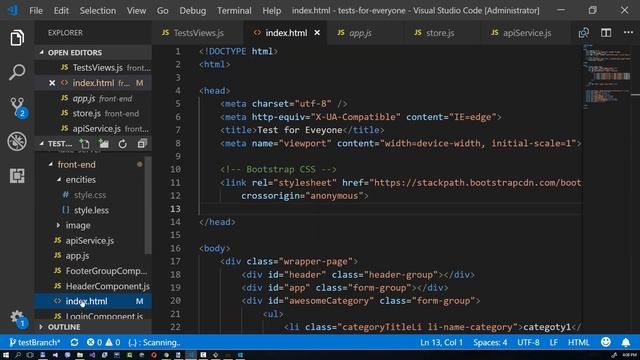Open errors and warnings problems indicator

pos(103,342)
